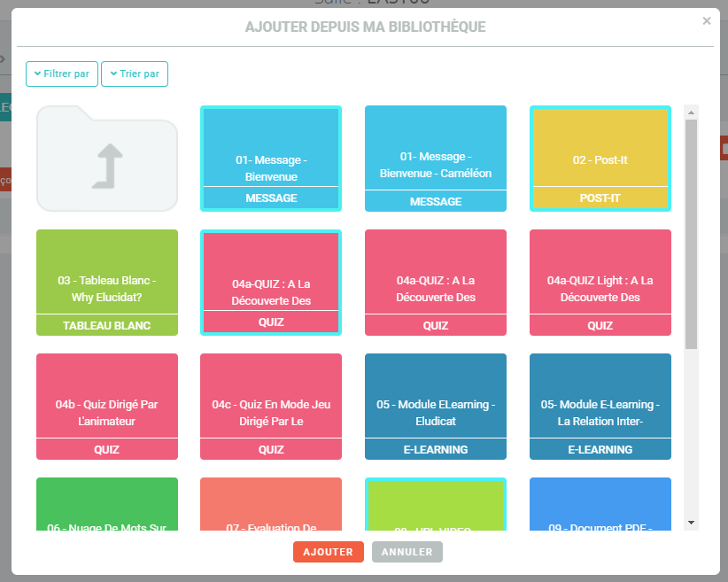Select the 04a-QUIZ Light card

[x=600, y=283]
